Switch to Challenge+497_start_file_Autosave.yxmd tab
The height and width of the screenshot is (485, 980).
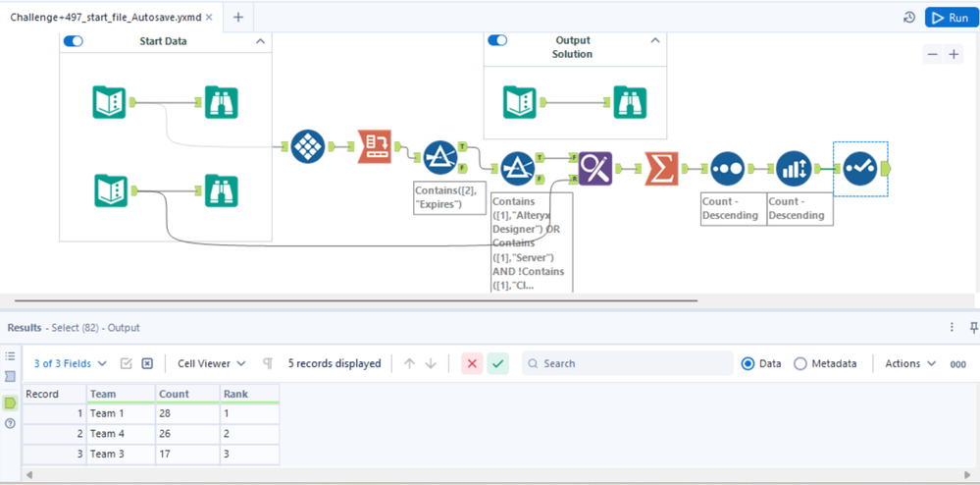(x=106, y=18)
